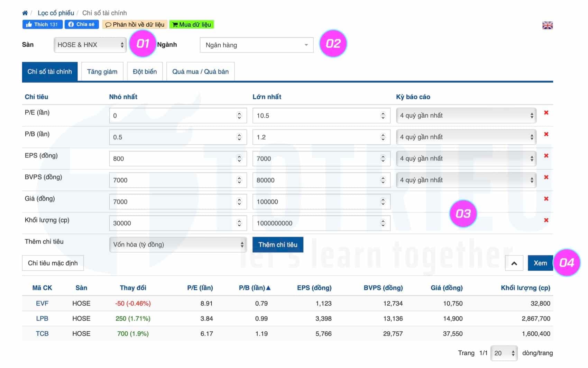Screen dimensions: 588x368
Task: Click Chỉ tiêu mặc định to reset filters
Action: [53, 263]
